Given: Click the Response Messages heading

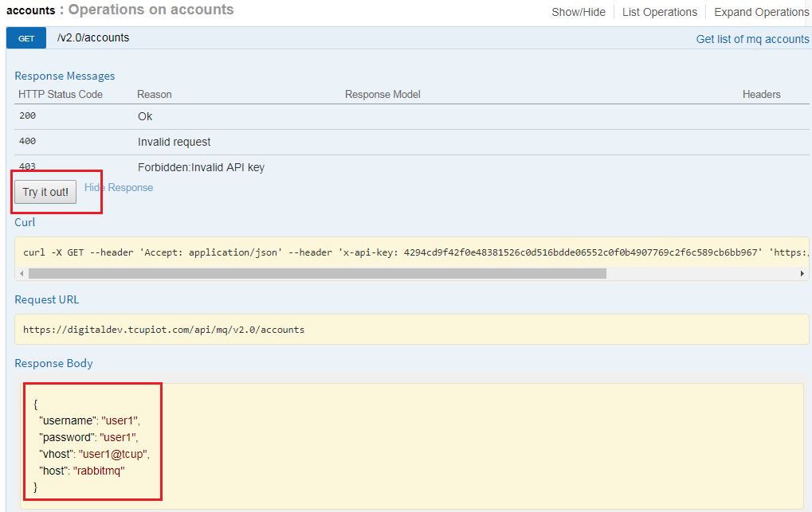Looking at the screenshot, I should coord(65,76).
